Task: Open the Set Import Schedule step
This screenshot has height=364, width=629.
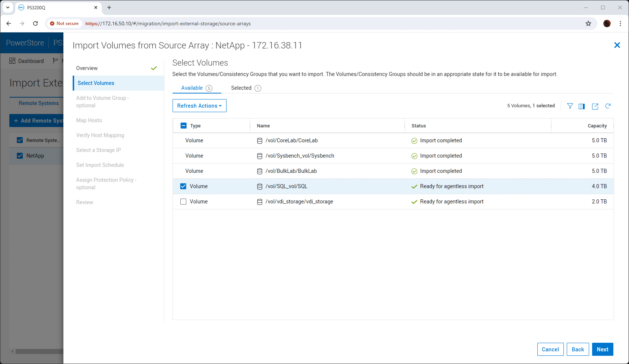Action: [100, 165]
